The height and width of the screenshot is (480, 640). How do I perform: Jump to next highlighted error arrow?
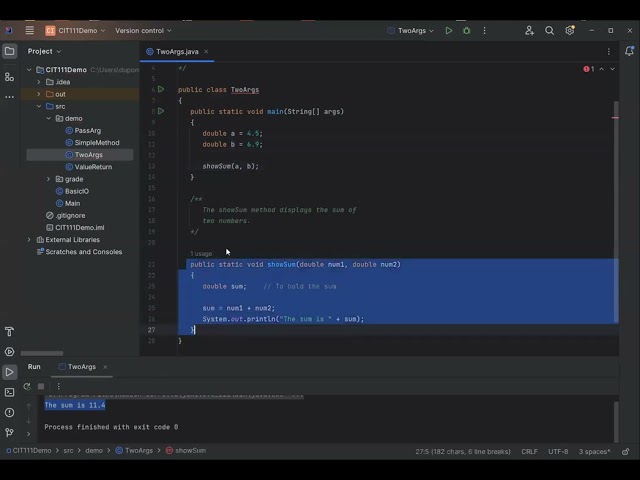(x=612, y=69)
